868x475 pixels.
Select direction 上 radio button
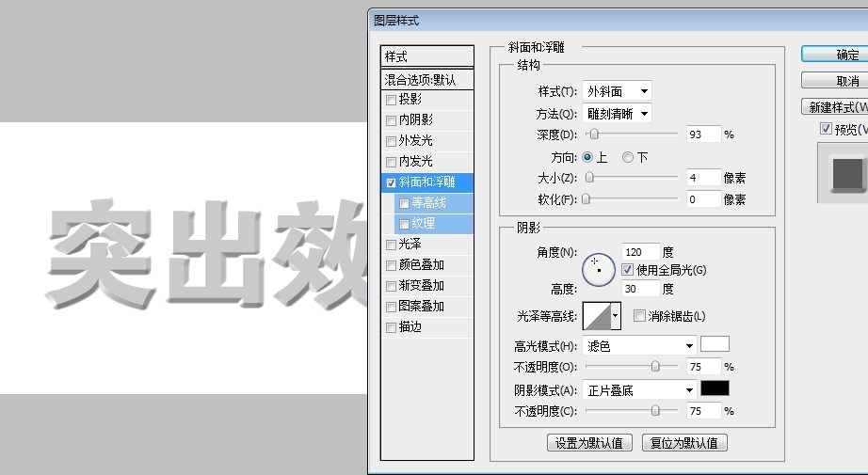pyautogui.click(x=587, y=158)
